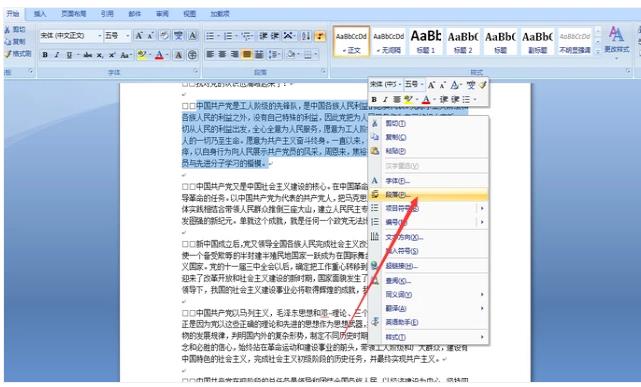Viewport: 641px width, 387px height.
Task: Open the ribbon font size dropdown
Action: click(128, 36)
